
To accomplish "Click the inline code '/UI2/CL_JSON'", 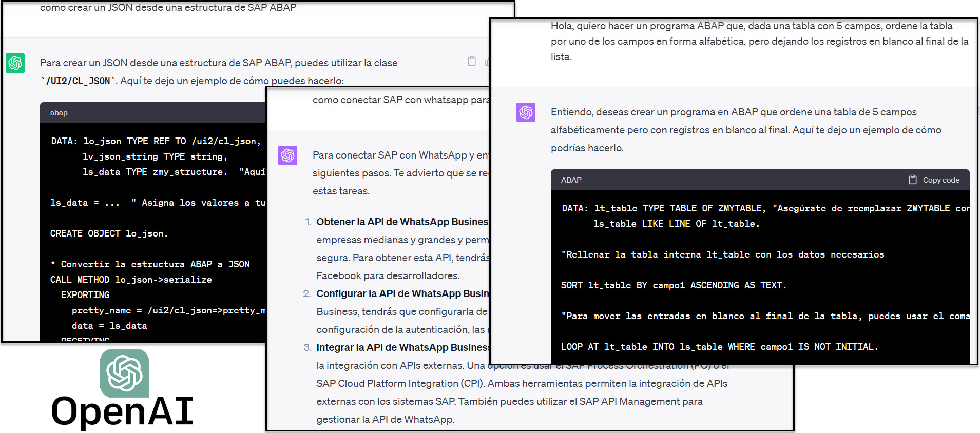I will click(x=78, y=81).
